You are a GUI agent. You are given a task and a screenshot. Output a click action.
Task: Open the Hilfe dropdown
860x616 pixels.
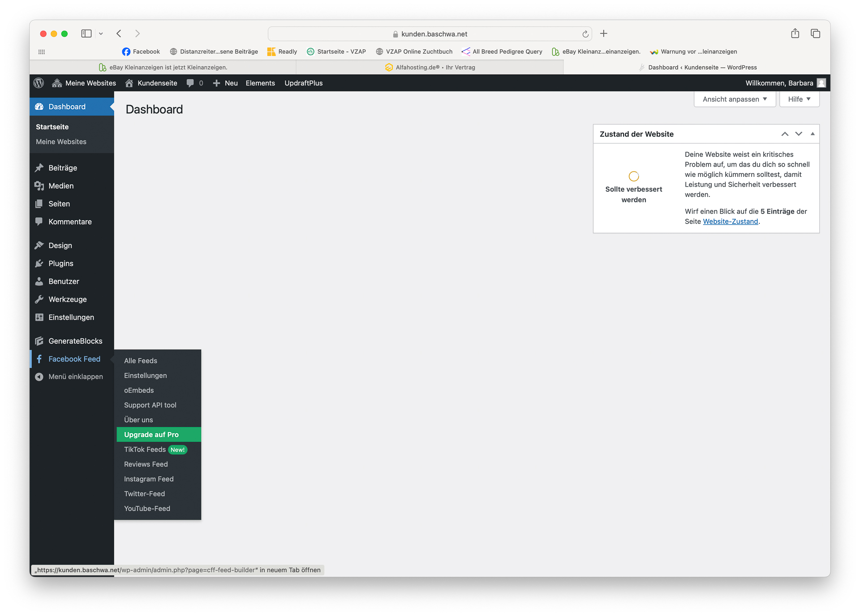tap(799, 99)
